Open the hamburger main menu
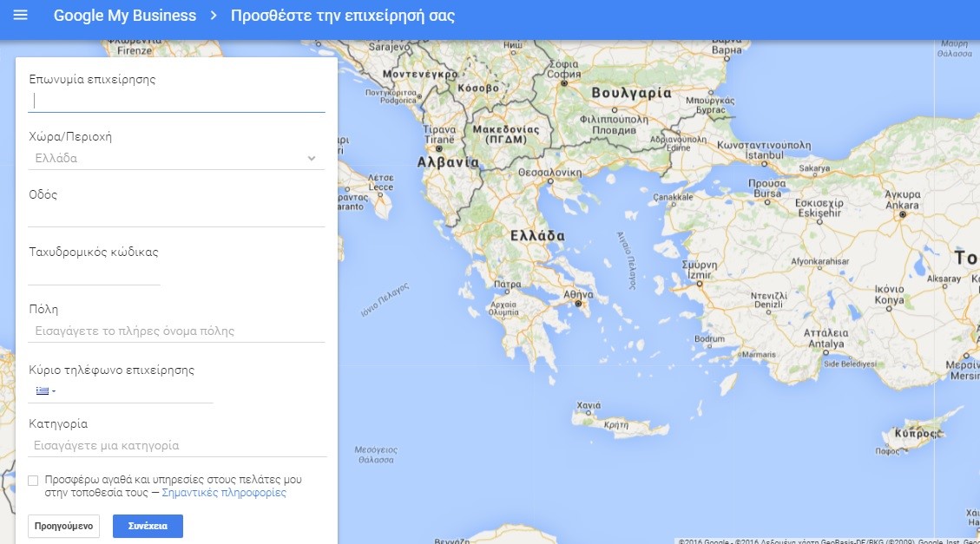This screenshot has height=544, width=980. 21,16
